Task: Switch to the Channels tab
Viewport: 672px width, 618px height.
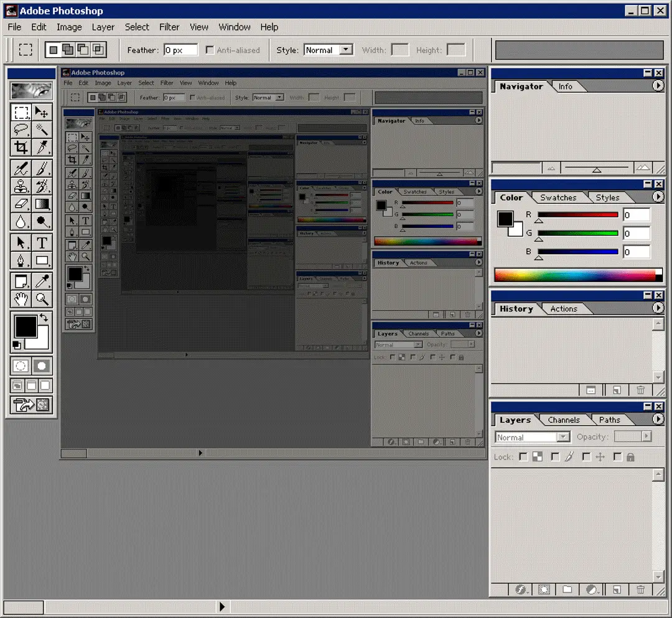Action: click(564, 420)
